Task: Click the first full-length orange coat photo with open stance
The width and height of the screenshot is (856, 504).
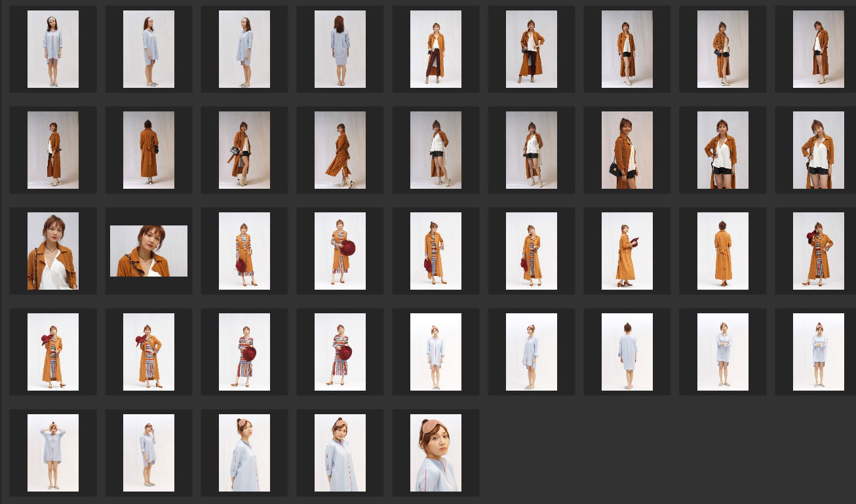Action: 435,49
